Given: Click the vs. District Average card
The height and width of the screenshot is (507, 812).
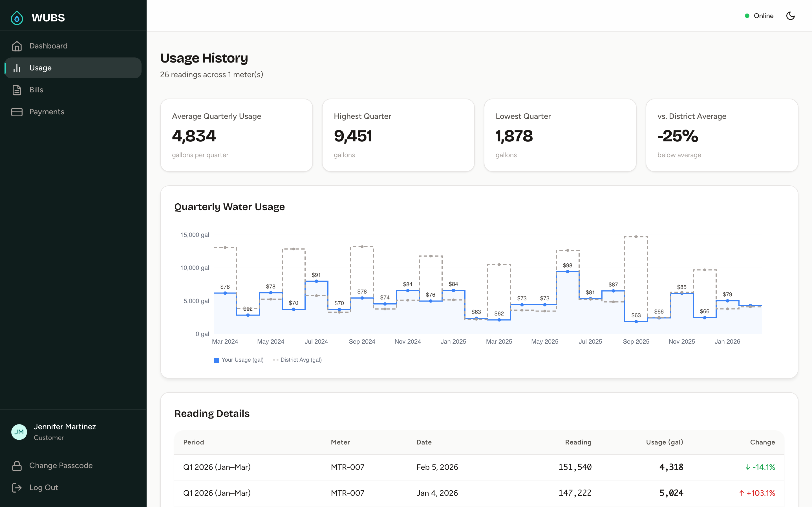Looking at the screenshot, I should (721, 135).
